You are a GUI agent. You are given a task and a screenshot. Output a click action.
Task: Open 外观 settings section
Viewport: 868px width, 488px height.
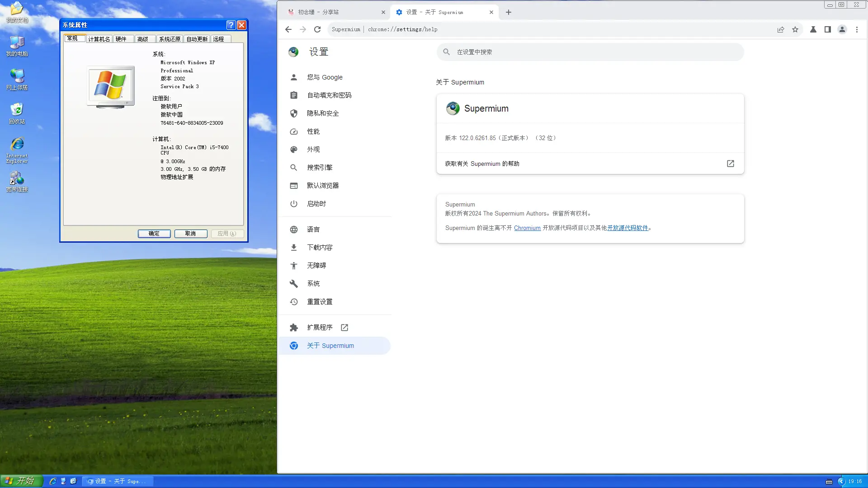click(335, 150)
